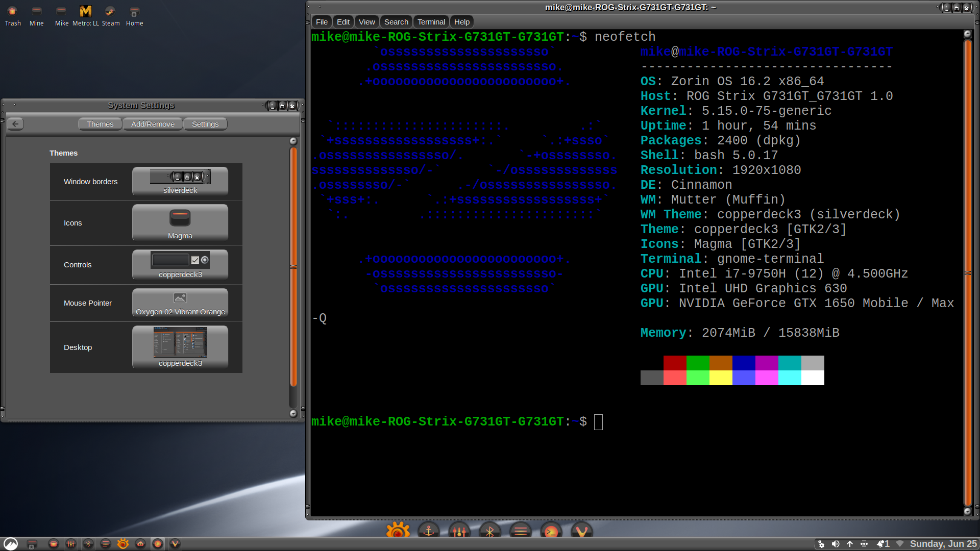This screenshot has width=980, height=551.
Task: Open the Mike desktop folder icon
Action: [x=61, y=15]
